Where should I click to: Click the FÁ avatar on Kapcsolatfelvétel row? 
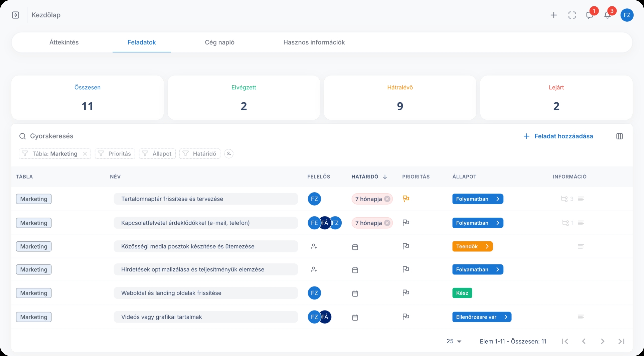pos(325,223)
